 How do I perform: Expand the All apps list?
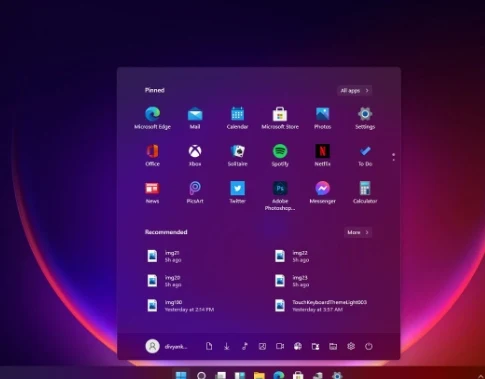click(x=355, y=90)
